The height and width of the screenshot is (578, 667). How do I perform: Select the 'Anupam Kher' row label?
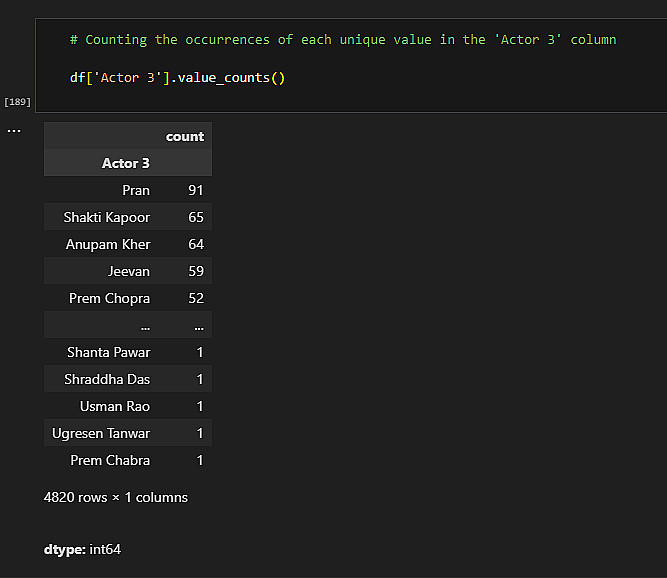108,244
